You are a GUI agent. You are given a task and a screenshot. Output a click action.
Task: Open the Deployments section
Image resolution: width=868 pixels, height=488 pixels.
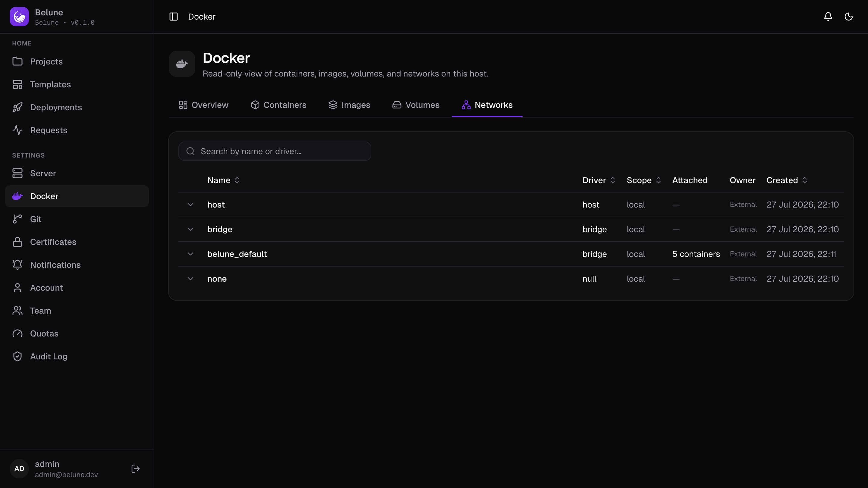(x=77, y=108)
